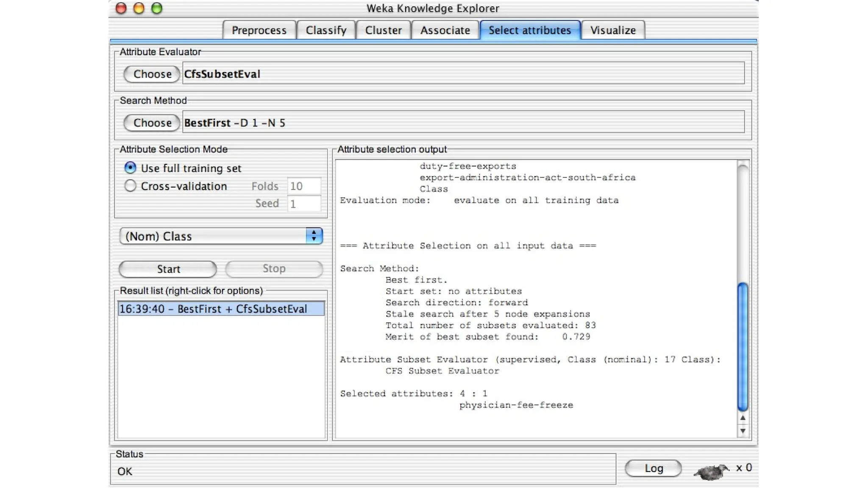The width and height of the screenshot is (868, 488).
Task: Click the Folds input field
Action: 304,186
